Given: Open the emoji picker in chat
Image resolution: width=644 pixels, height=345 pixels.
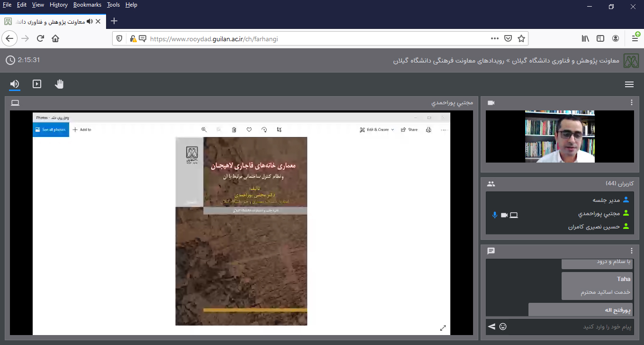Looking at the screenshot, I should [503, 327].
